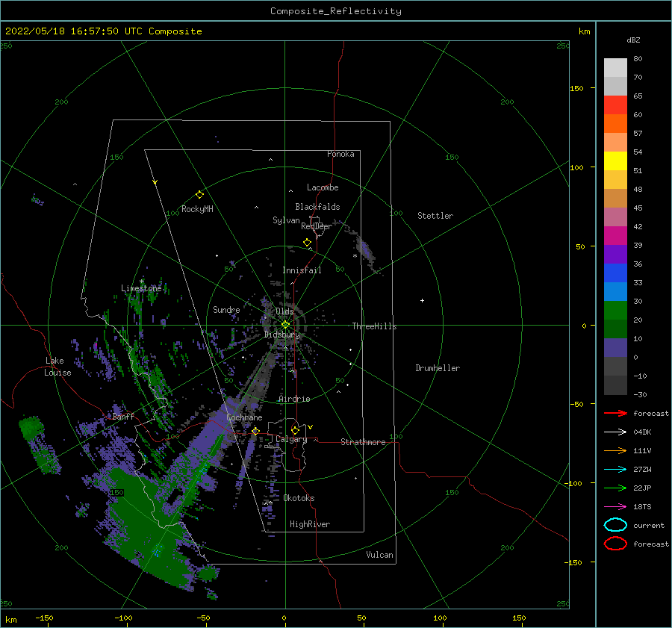Select the light gray 80 dBZ top swatch

[615, 68]
